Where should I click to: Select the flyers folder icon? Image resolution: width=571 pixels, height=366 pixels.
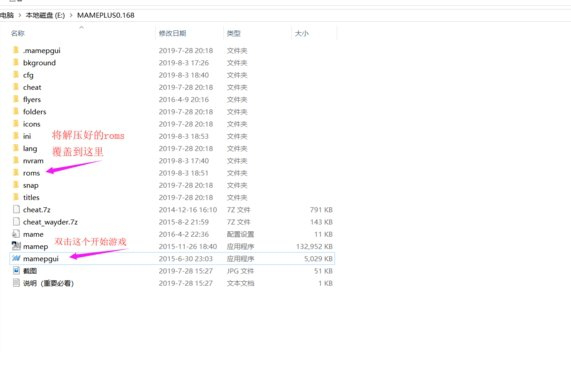point(16,99)
